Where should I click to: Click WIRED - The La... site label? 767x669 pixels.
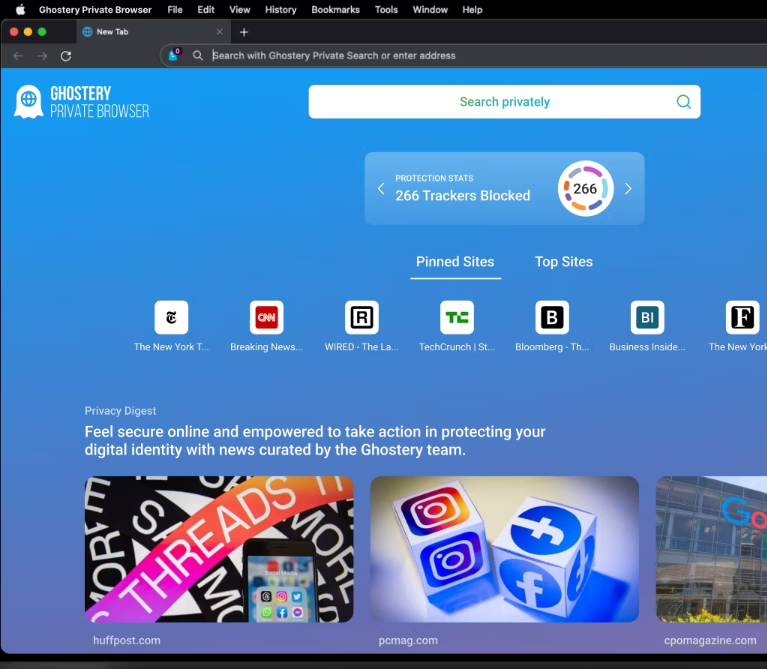coord(362,347)
